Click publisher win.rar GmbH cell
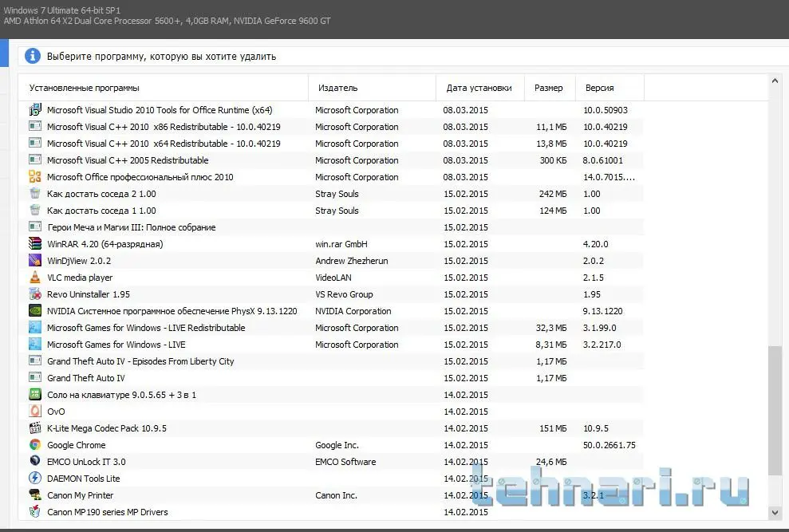789x532 pixels. click(341, 244)
